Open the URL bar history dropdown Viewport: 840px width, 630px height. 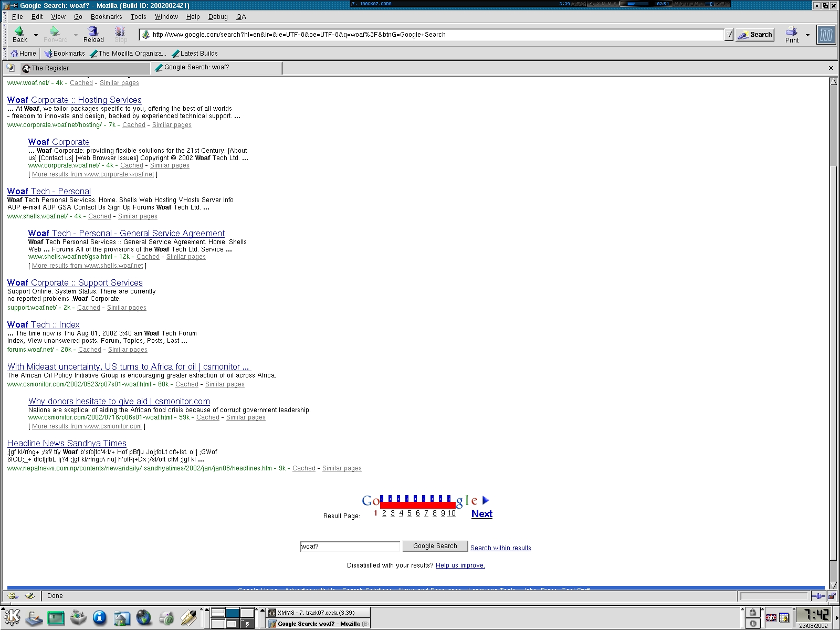[x=729, y=35]
